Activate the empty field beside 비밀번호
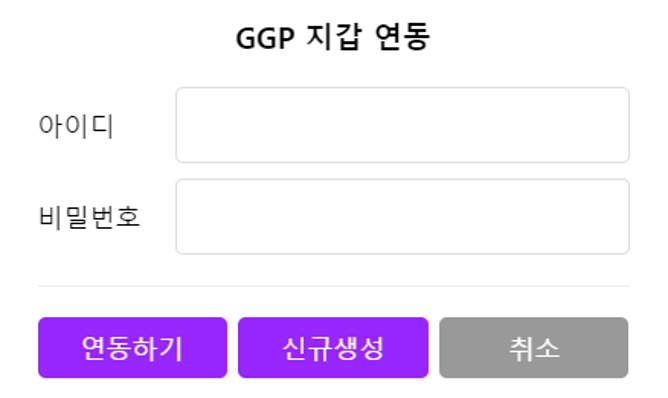 403,216
